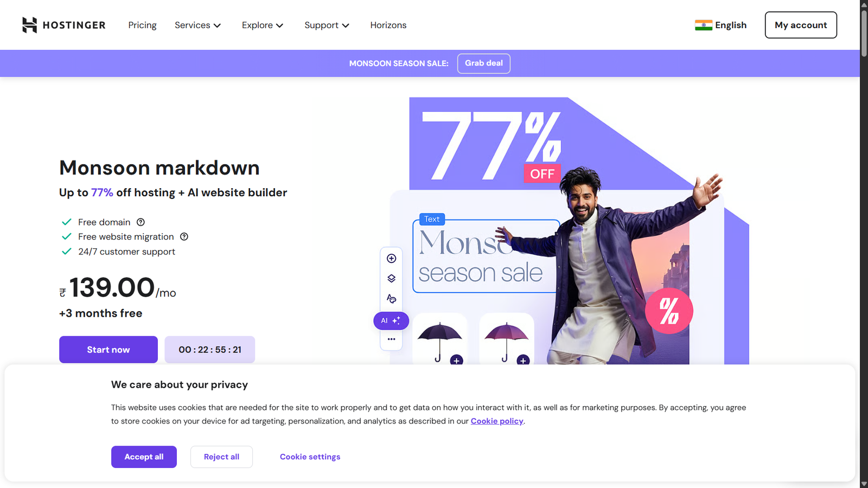Open the Support dropdown menu

pos(327,25)
